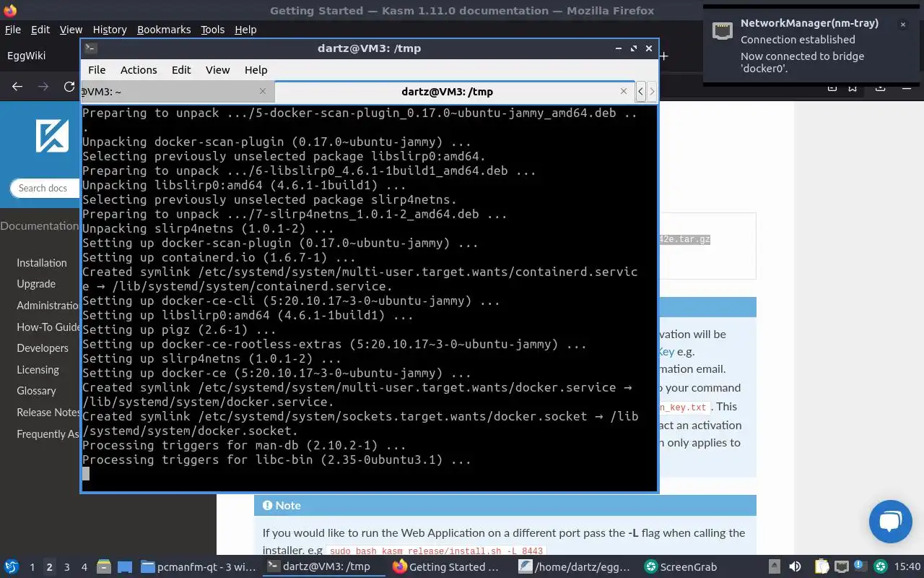Screen dimensions: 924x578
Task: Open the LXQt application menu bird icon
Action: (x=11, y=567)
